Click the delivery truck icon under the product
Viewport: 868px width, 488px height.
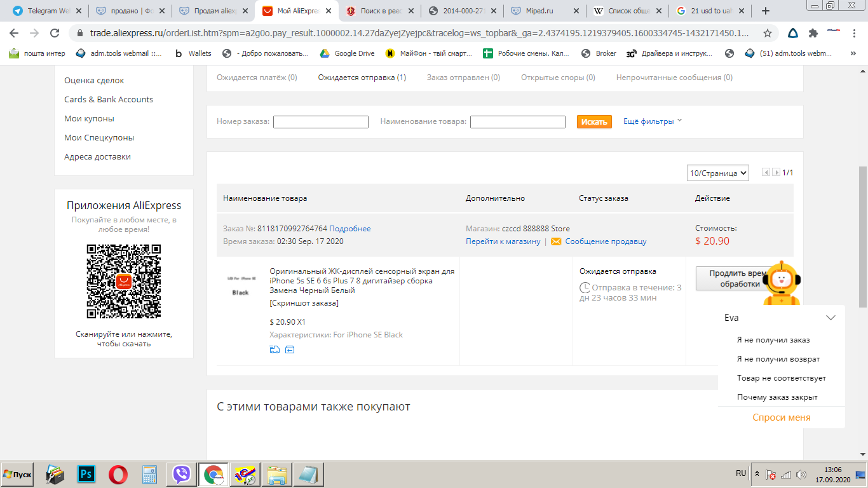coord(275,349)
